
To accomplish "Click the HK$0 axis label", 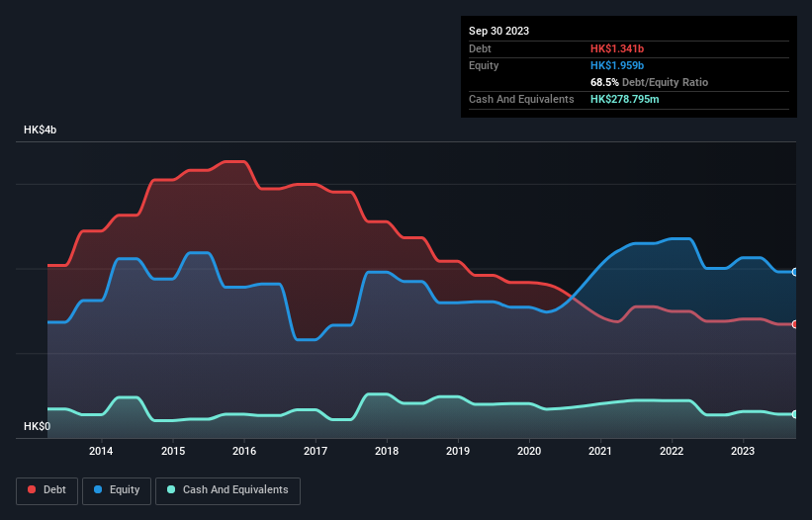I will [37, 426].
